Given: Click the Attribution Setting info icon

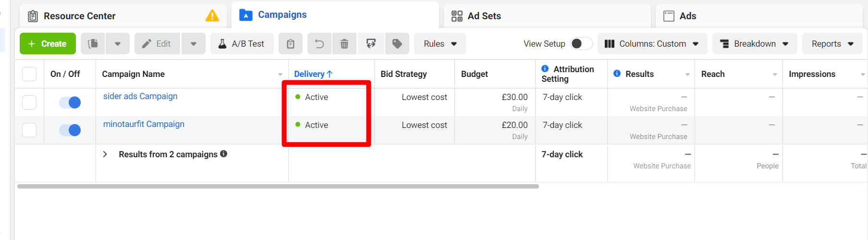Looking at the screenshot, I should (545, 69).
